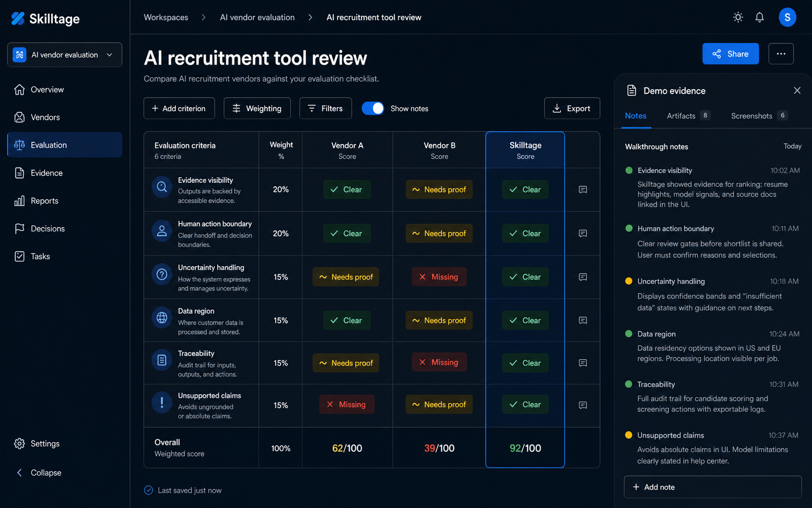Toggle the light/dark theme sun icon
812x508 pixels.
click(x=738, y=17)
